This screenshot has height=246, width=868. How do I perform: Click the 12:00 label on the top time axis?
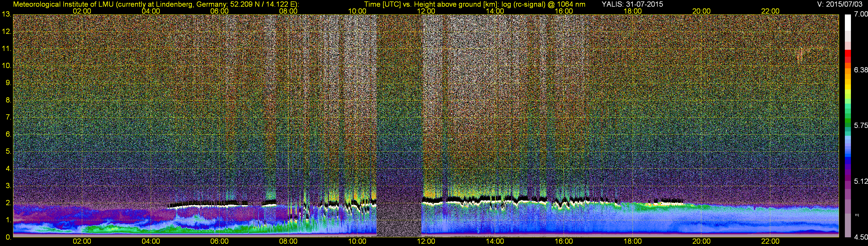(426, 11)
